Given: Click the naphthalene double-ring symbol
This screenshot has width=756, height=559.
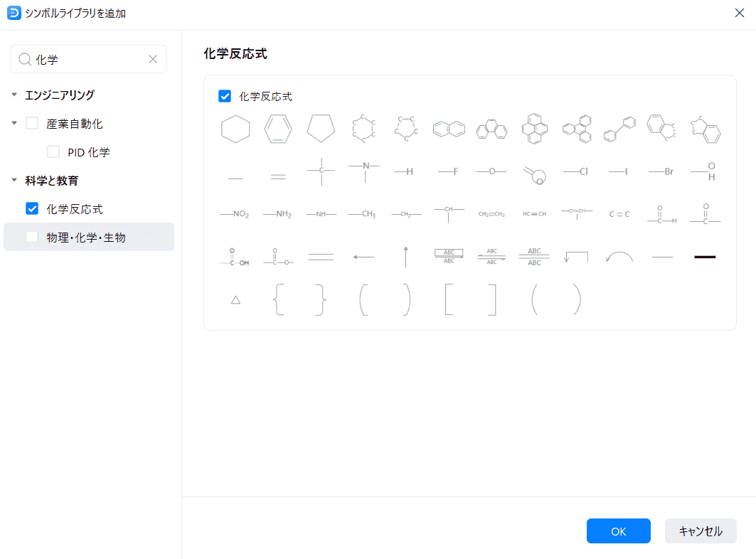Looking at the screenshot, I should pyautogui.click(x=449, y=129).
